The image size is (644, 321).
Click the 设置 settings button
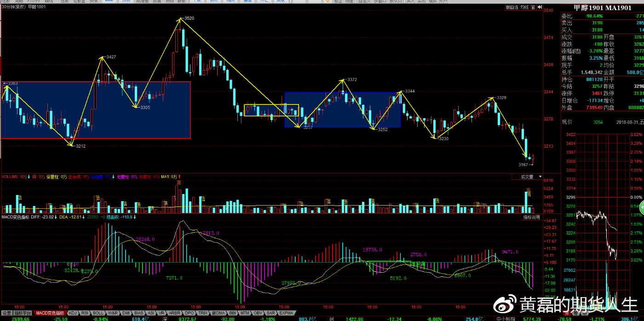click(6, 313)
